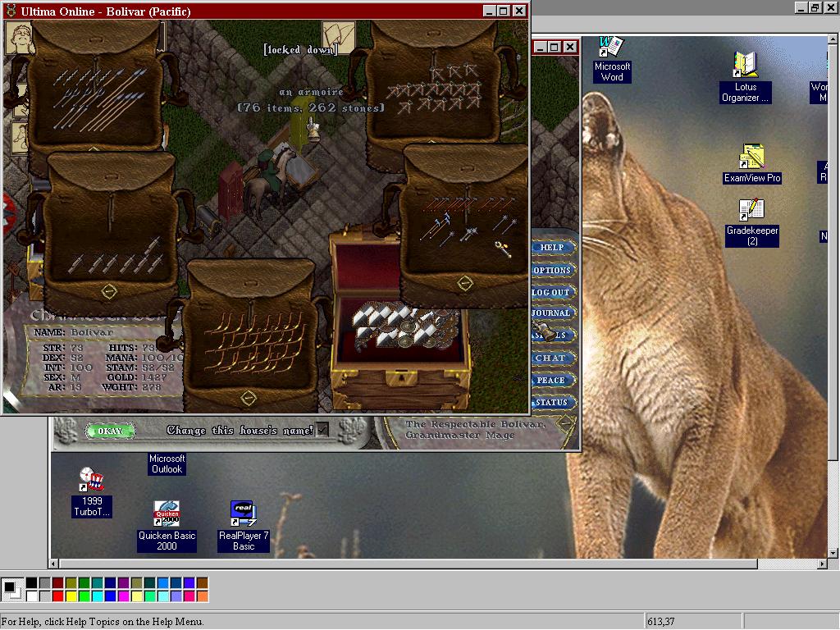The height and width of the screenshot is (630, 840).
Task: Select the crossbows in the upper-right backpack
Action: tap(435, 89)
